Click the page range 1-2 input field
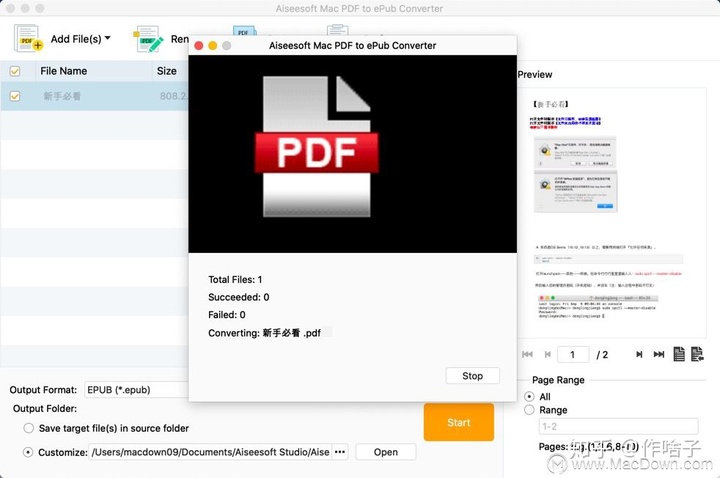Image resolution: width=720 pixels, height=478 pixels. (x=619, y=426)
